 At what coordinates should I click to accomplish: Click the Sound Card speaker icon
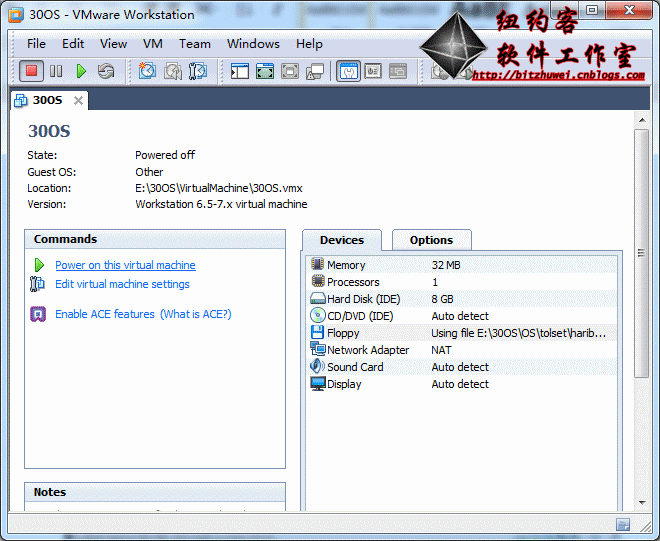point(317,366)
